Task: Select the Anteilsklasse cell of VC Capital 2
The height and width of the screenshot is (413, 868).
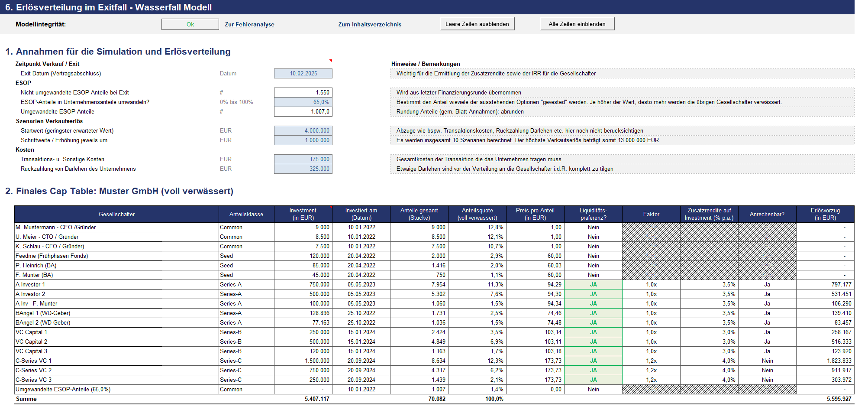Action: click(x=246, y=341)
